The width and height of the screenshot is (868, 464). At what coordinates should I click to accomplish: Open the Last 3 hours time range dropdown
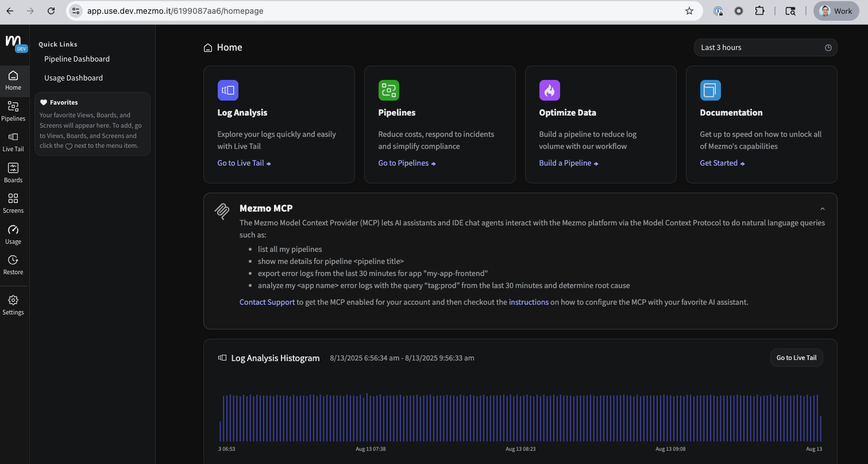click(x=765, y=48)
